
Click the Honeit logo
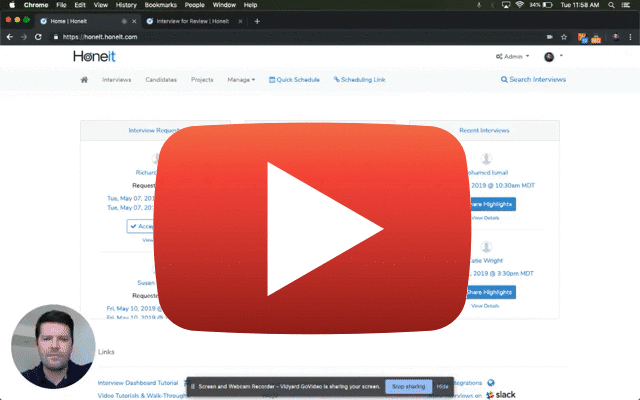click(94, 56)
